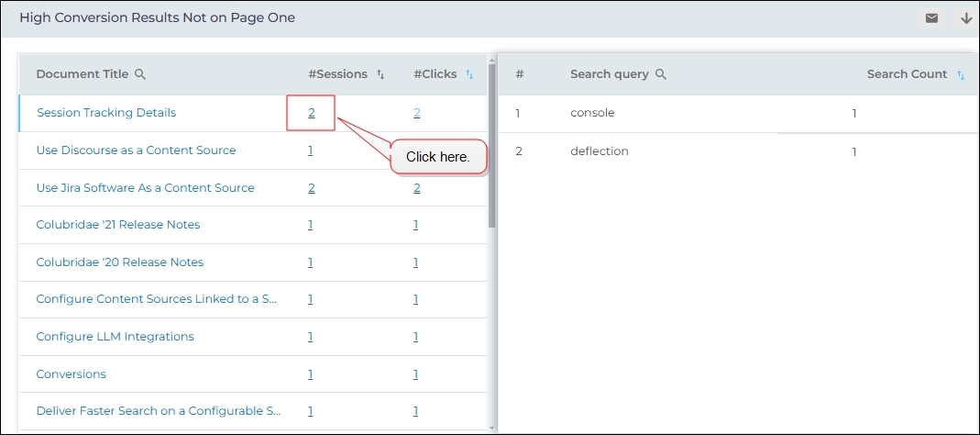Click sessions count for Use Jira Software
980x435 pixels.
pos(312,188)
